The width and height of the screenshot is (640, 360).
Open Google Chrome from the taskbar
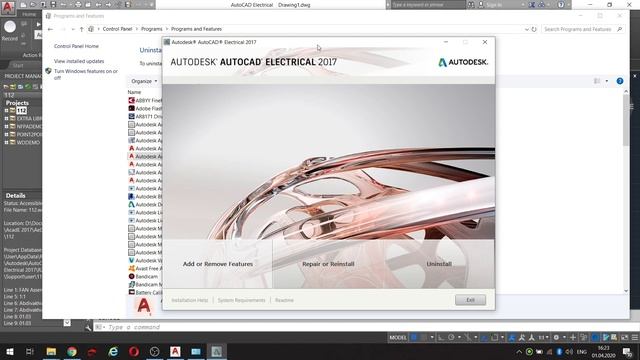point(72,351)
